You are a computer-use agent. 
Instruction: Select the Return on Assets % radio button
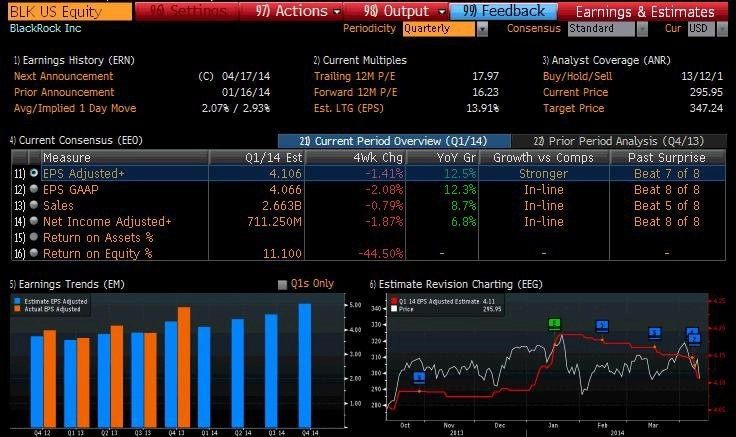pyautogui.click(x=34, y=237)
